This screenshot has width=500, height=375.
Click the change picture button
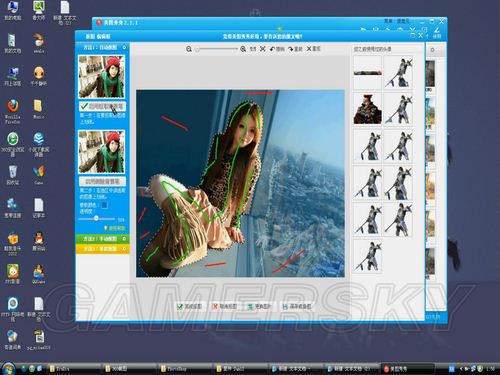259,306
